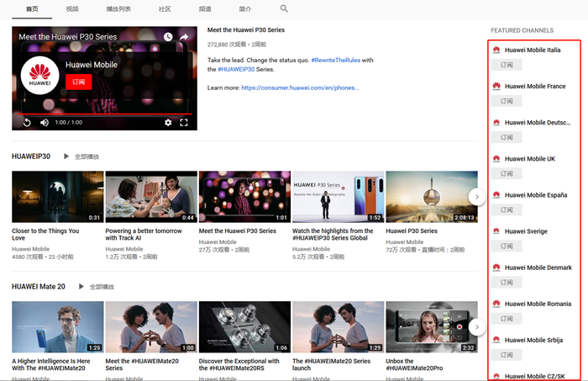Mute the video using the speaker icon
Viewport: 588px width, 381px height.
pos(44,122)
